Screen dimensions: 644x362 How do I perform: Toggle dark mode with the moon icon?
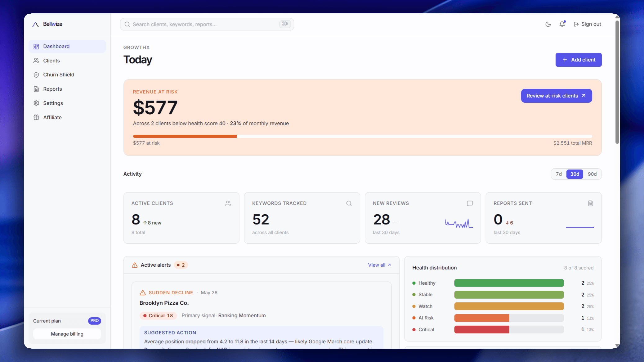(x=548, y=24)
